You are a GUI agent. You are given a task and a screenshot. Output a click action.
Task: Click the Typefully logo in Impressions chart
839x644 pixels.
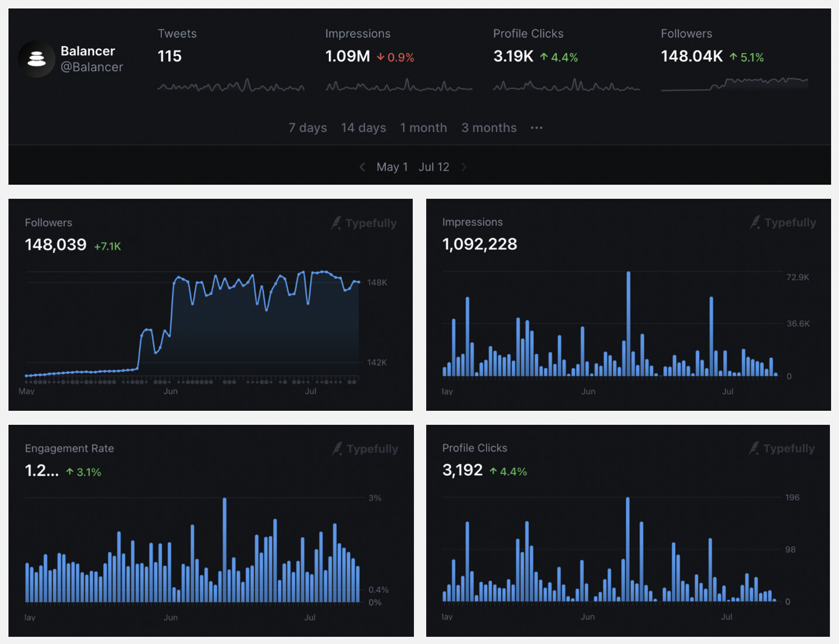pos(783,222)
